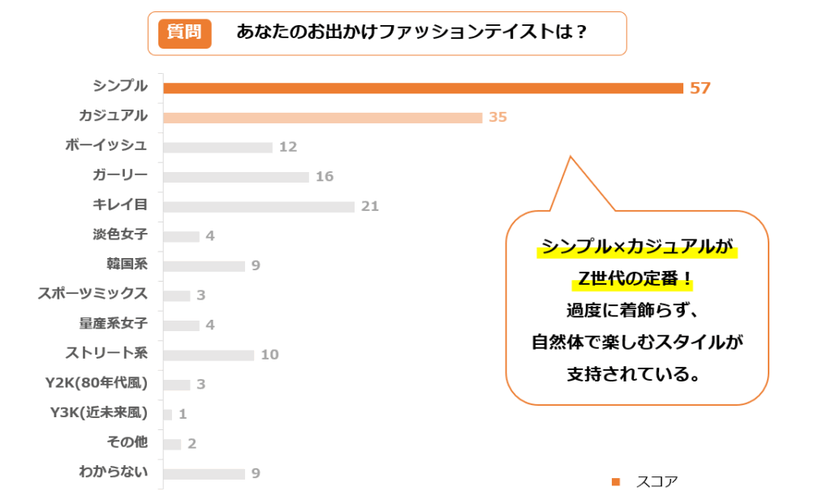Click the スコア legend label
Screen dimensions: 831x504
(x=657, y=482)
